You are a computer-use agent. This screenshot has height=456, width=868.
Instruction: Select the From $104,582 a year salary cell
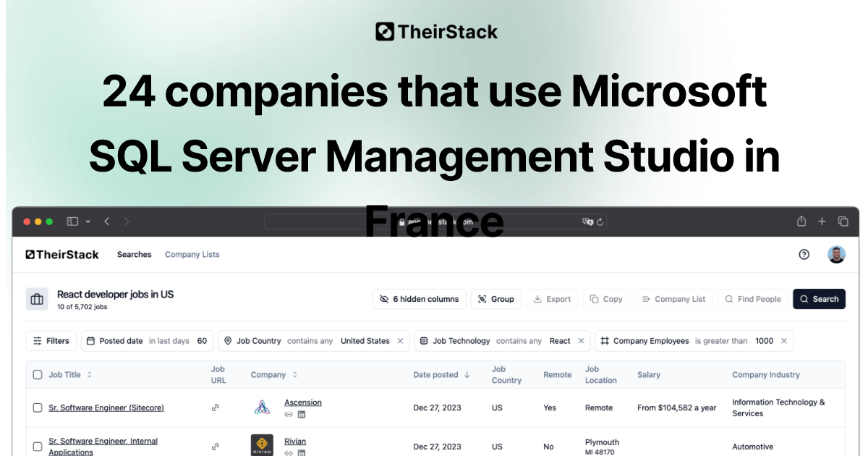[677, 408]
